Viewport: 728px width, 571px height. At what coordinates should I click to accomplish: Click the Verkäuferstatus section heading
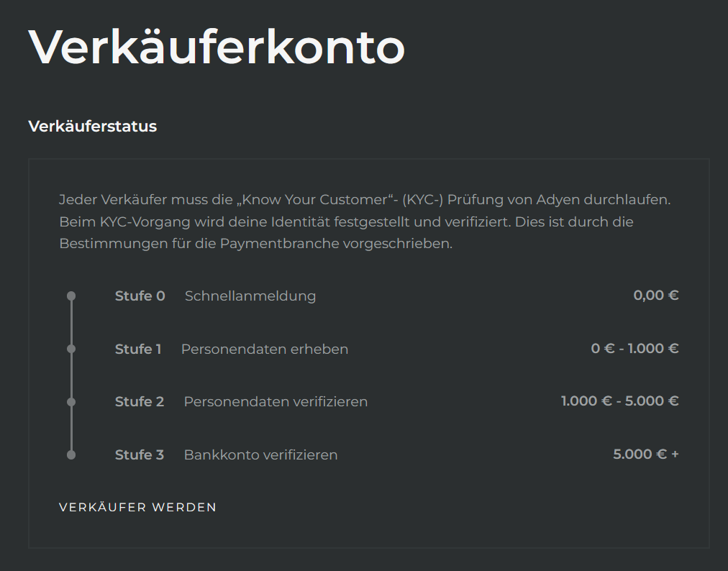click(x=92, y=127)
